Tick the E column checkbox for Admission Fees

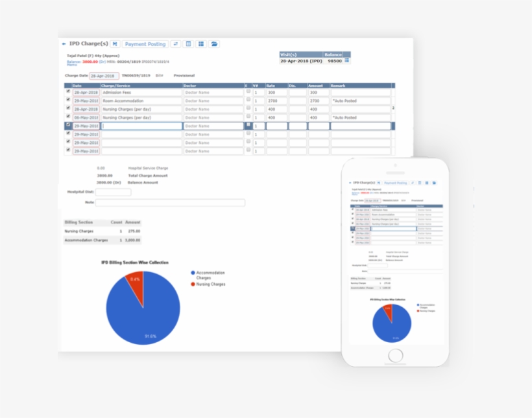tap(248, 92)
